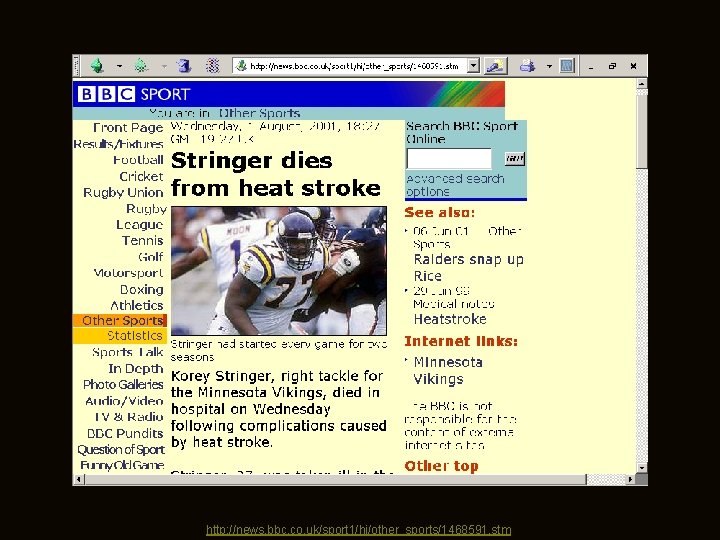Open Sports Talk in the sidebar
Screen dimensions: 720x540
pos(128,352)
